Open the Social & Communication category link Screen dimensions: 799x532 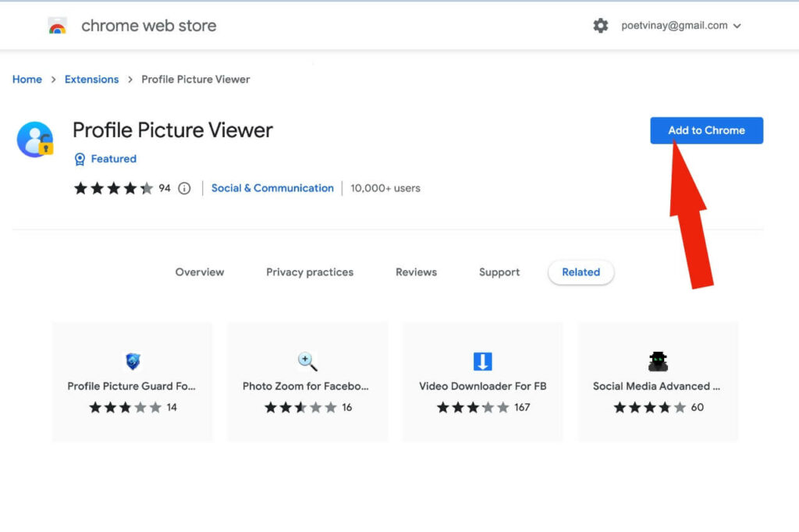click(272, 188)
